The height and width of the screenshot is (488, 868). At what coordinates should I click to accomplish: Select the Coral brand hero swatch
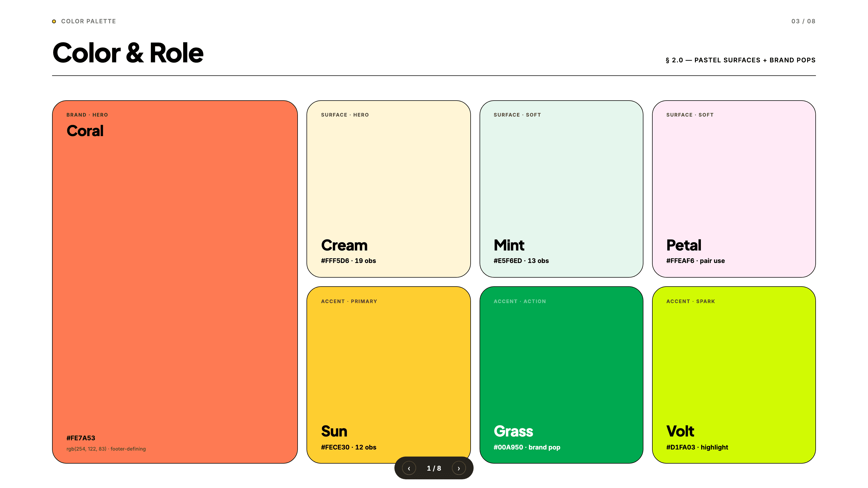tap(175, 282)
